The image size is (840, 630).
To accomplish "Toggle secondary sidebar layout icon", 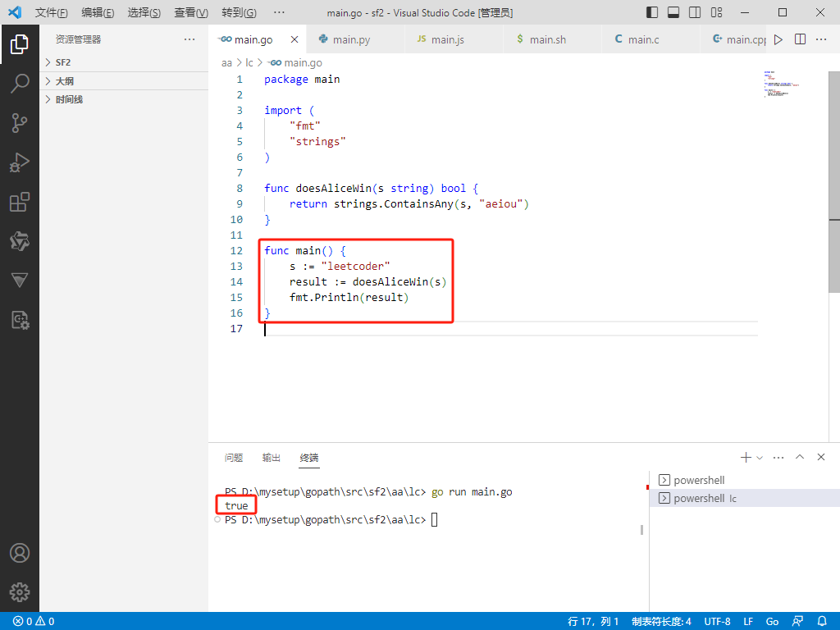I will pos(695,12).
